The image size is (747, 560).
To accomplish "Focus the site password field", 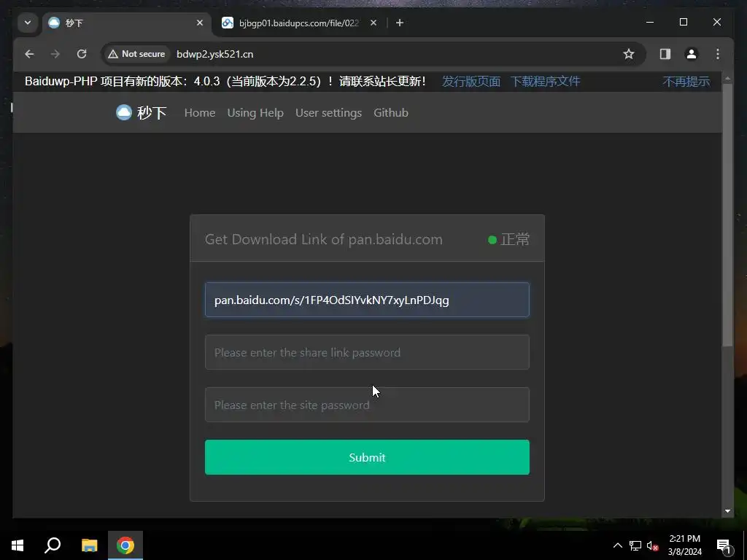I will (x=367, y=405).
